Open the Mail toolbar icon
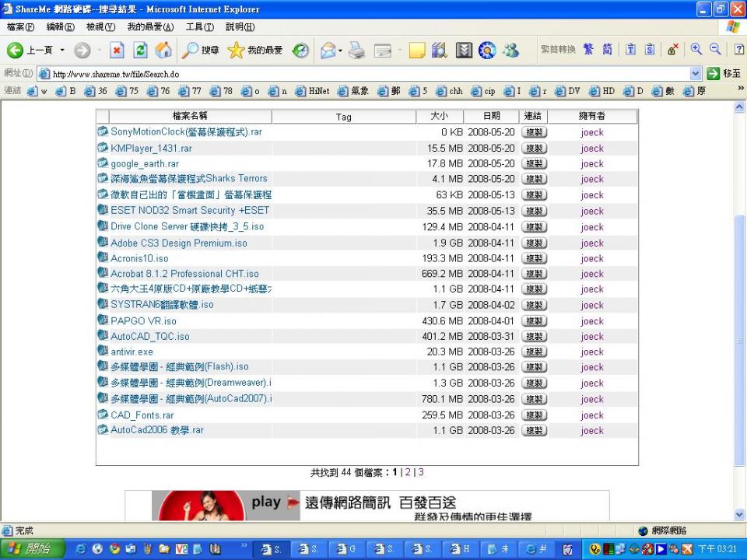Viewport: 747px width, 560px height. 328,50
